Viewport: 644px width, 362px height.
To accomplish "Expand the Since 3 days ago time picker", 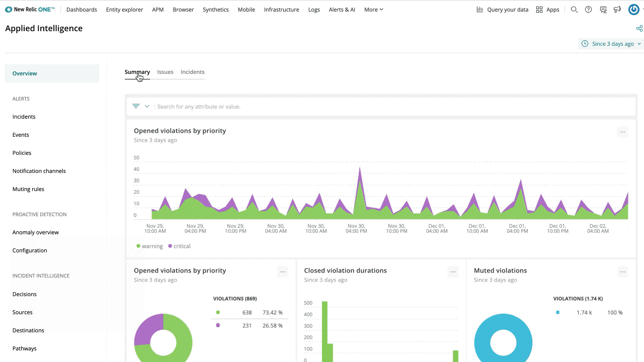I will point(611,44).
